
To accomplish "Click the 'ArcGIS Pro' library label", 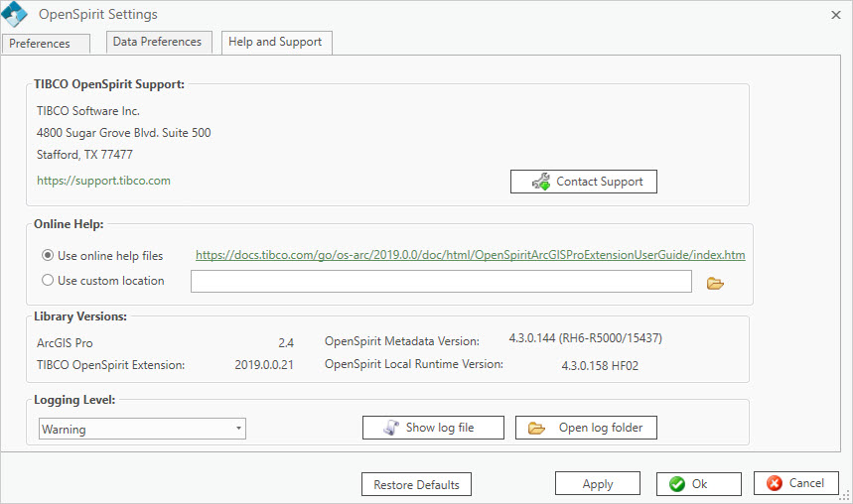I will [x=65, y=343].
